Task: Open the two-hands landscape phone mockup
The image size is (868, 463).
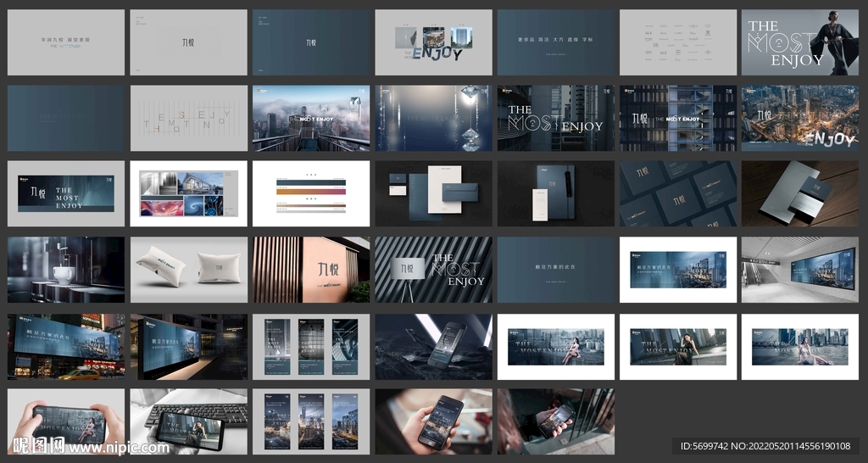Action: pos(66,421)
